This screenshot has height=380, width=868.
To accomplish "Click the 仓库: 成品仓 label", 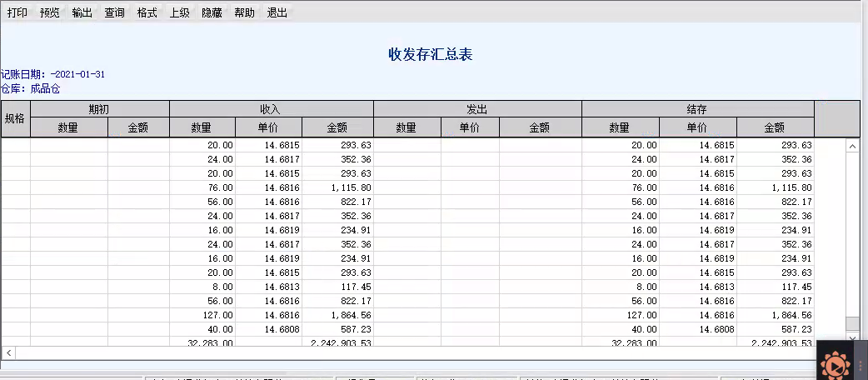I will coord(31,88).
